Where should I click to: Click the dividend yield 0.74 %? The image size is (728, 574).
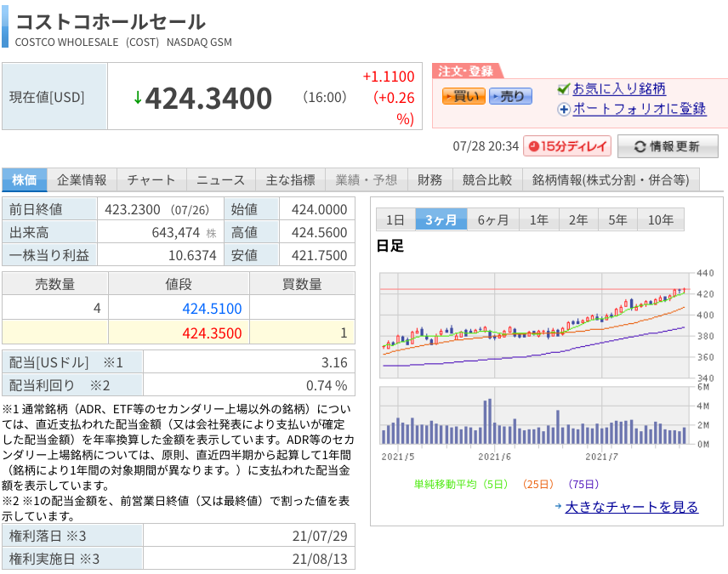327,385
